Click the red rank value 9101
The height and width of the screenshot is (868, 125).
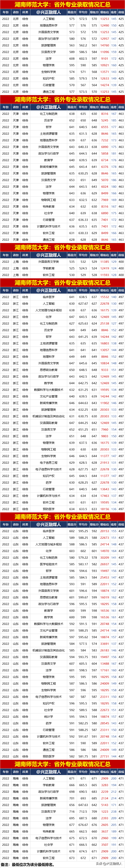pos(104,59)
